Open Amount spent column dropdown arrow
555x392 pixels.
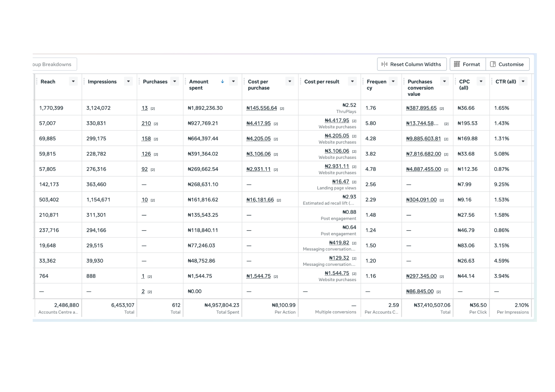coord(233,82)
